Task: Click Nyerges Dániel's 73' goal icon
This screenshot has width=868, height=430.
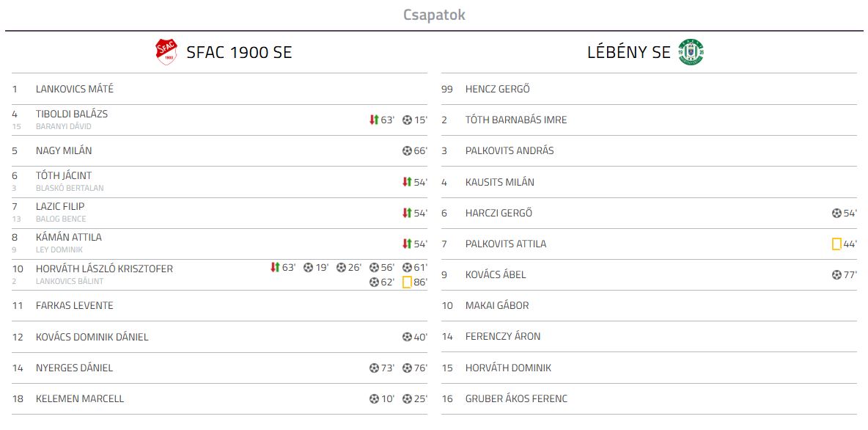Action: coord(374,368)
